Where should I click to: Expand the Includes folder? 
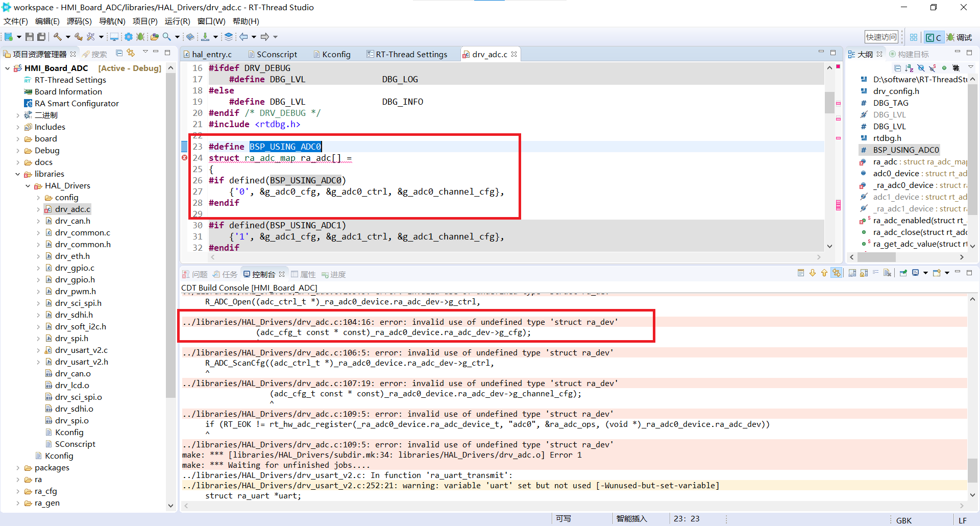click(x=18, y=127)
